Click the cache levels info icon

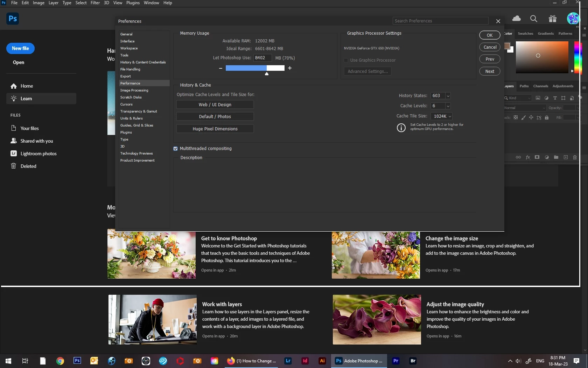(401, 128)
